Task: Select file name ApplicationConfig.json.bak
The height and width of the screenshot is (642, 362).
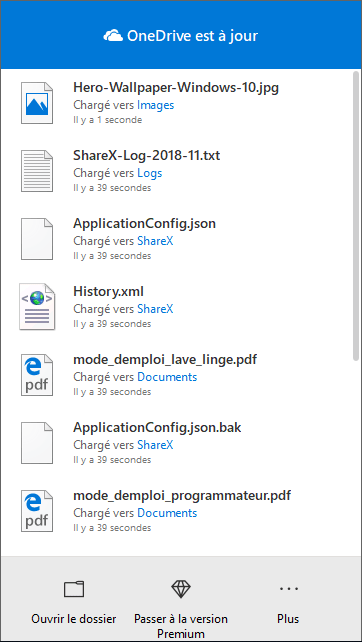Action: tap(157, 427)
